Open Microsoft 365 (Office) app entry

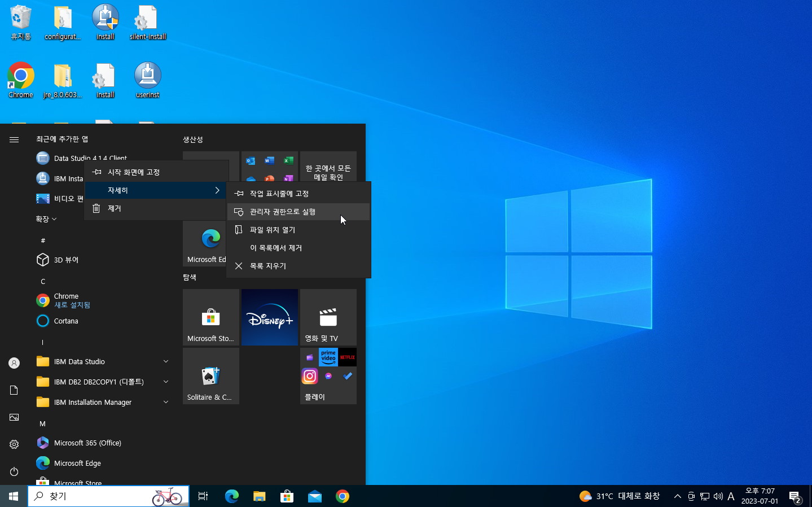pyautogui.click(x=102, y=443)
